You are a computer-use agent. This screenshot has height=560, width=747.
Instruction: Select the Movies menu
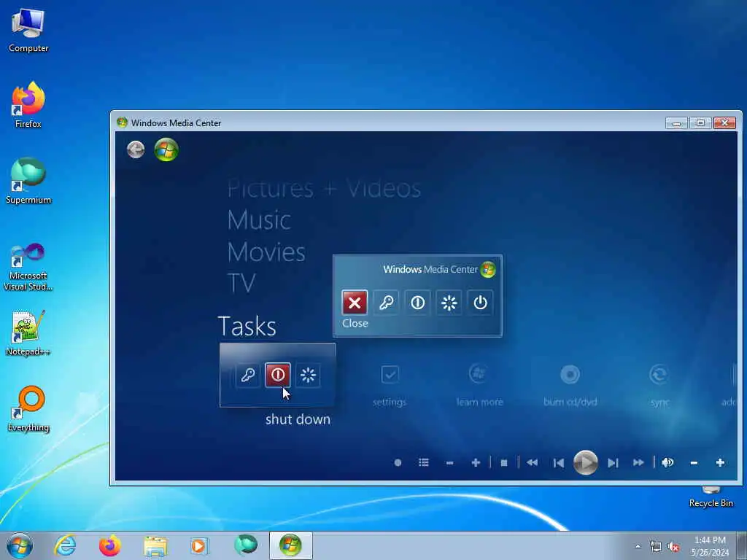[266, 252]
